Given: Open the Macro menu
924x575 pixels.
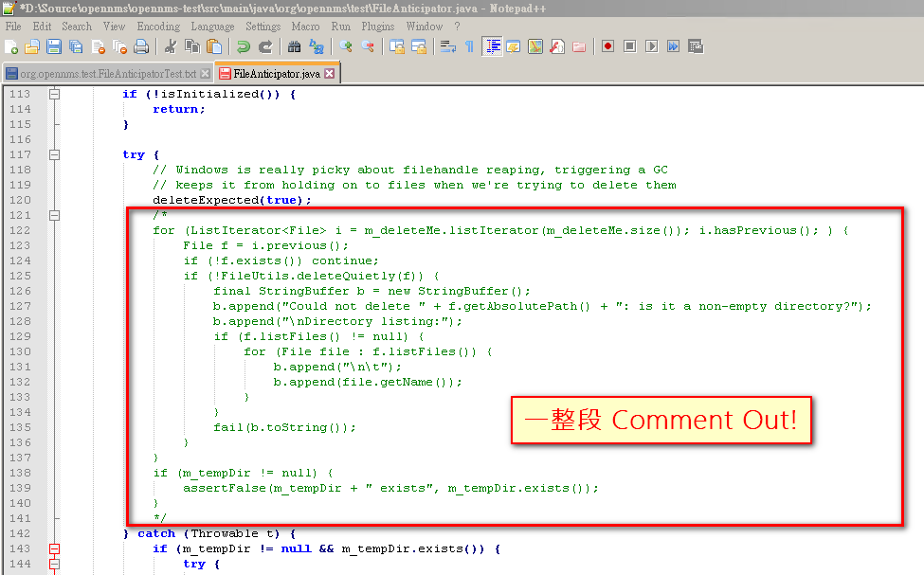Looking at the screenshot, I should [305, 27].
